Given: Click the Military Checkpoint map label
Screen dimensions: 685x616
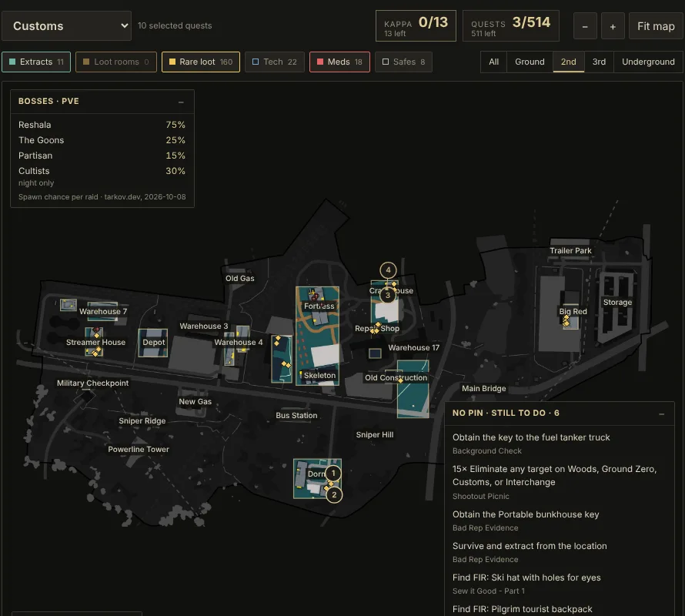Looking at the screenshot, I should pos(92,383).
